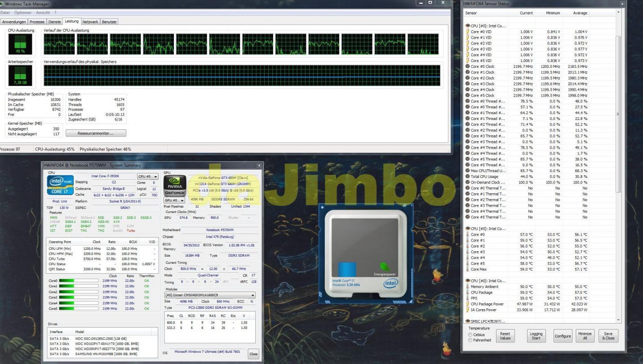Click the Core #0 Thermal Throttling icon

468,188
